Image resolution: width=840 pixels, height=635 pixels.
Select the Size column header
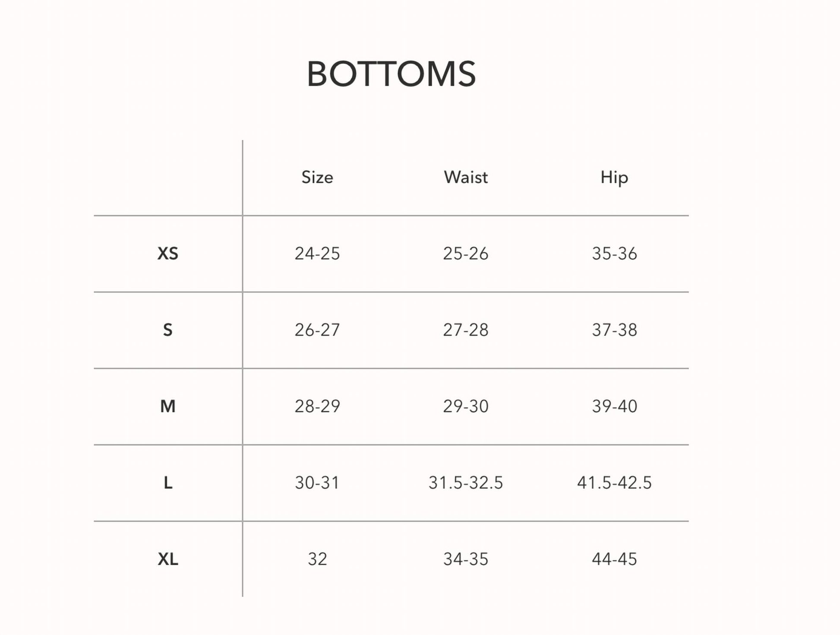click(317, 177)
